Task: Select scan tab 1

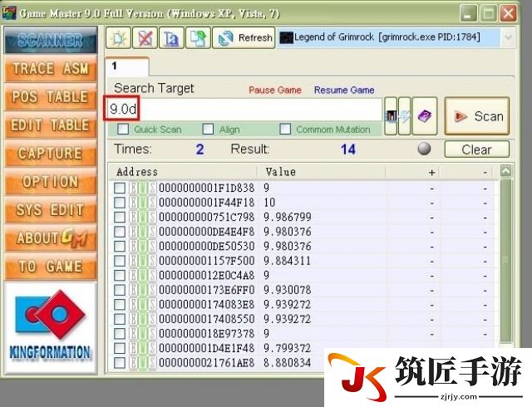Action: [x=127, y=66]
